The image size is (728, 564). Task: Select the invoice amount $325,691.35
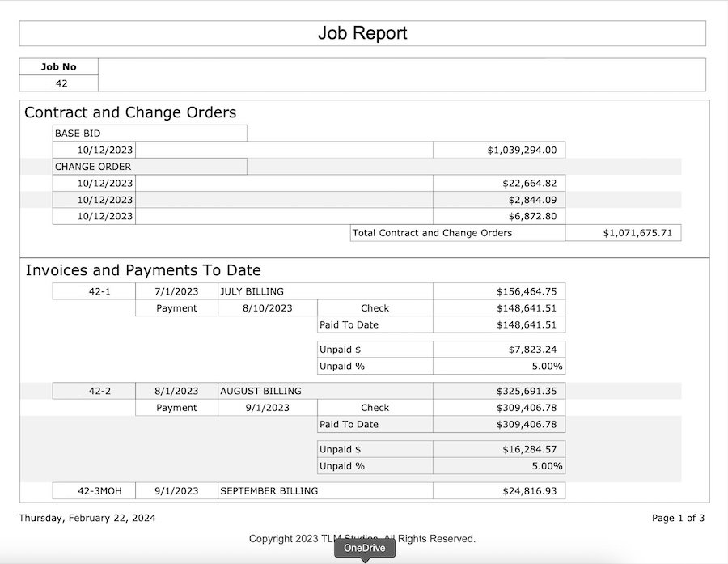coord(498,391)
